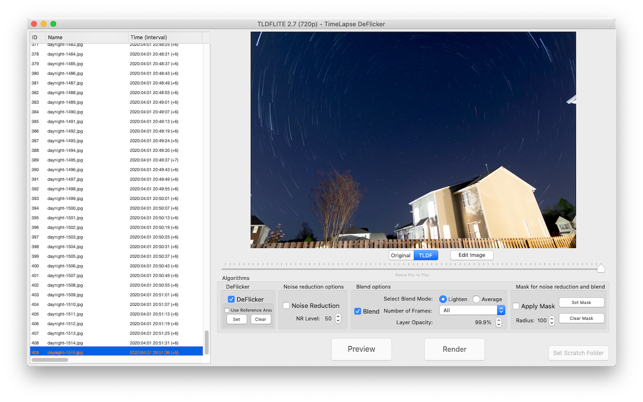Image resolution: width=643 pixels, height=402 pixels.
Task: Click the Edit Image button
Action: pyautogui.click(x=471, y=255)
